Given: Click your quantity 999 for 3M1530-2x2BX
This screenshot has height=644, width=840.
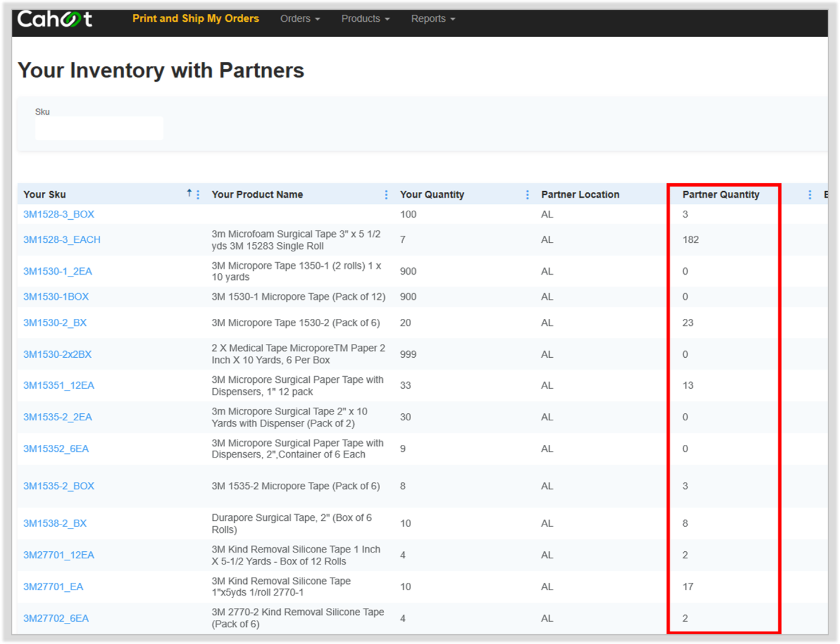Looking at the screenshot, I should (x=408, y=354).
